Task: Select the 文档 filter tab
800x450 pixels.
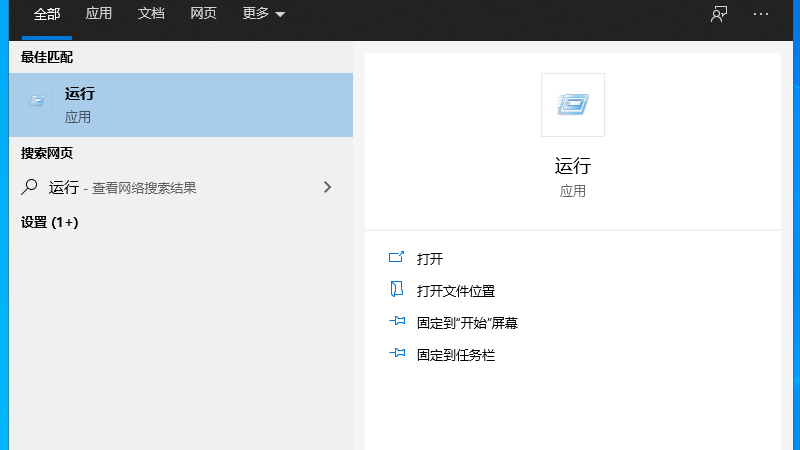Action: pyautogui.click(x=151, y=14)
